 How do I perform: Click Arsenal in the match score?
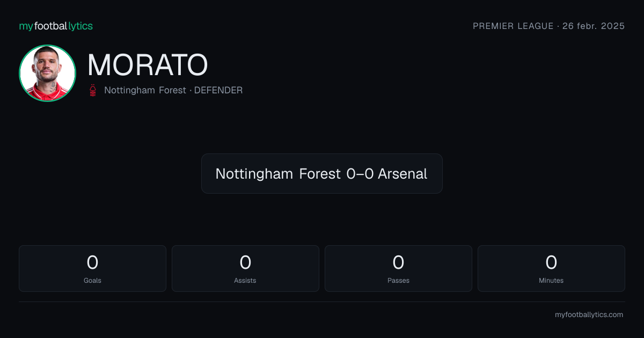point(402,173)
